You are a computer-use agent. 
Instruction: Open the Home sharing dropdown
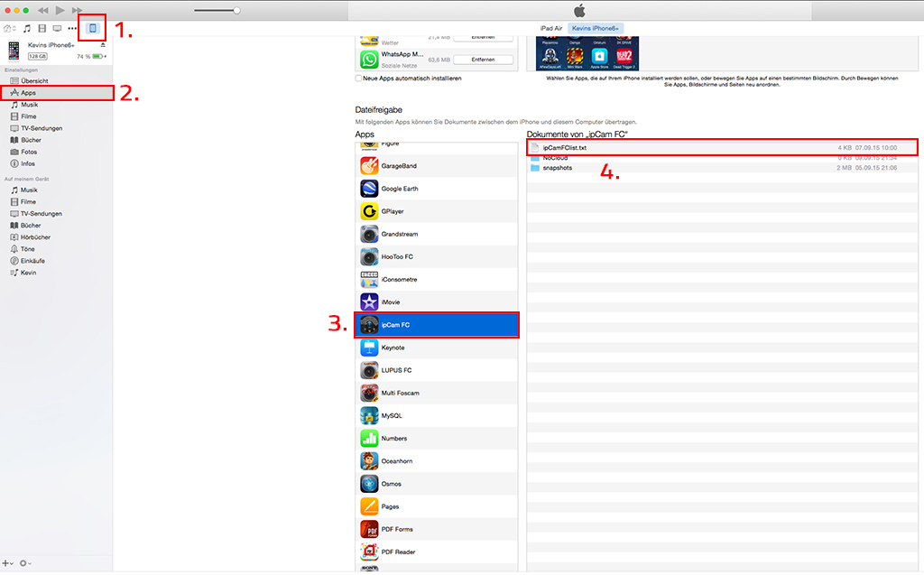coord(9,28)
